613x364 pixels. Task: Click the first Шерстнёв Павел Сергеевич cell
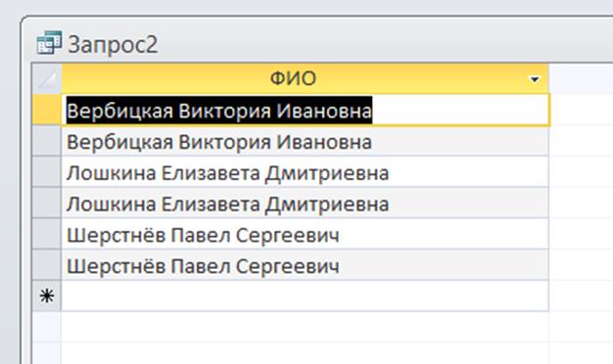point(306,234)
